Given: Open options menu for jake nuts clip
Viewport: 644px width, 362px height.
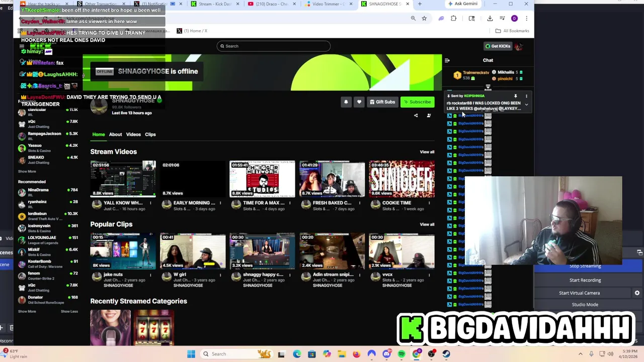Looking at the screenshot, I should pyautogui.click(x=150, y=275).
